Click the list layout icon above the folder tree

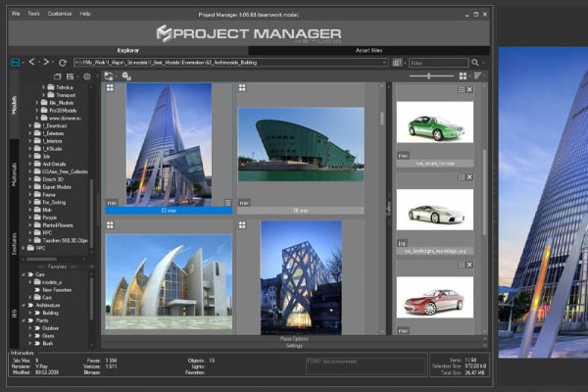[x=71, y=76]
